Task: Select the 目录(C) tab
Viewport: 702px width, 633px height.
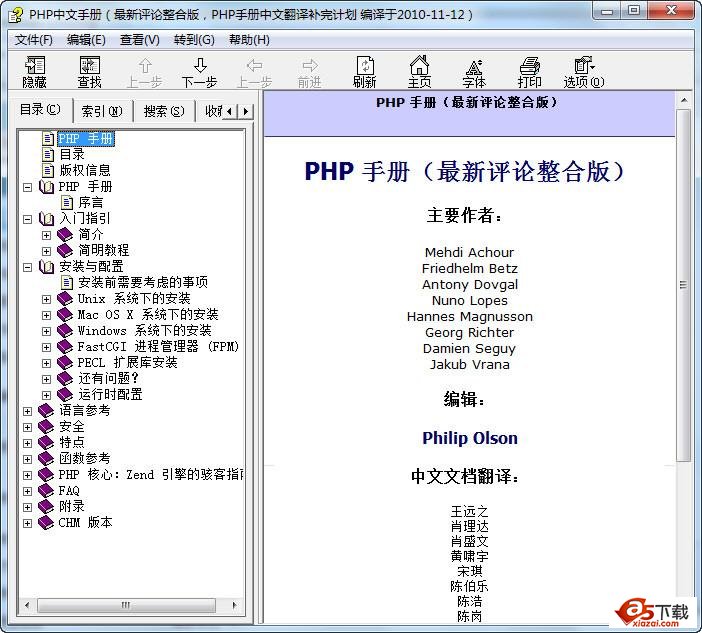Action: coord(40,110)
